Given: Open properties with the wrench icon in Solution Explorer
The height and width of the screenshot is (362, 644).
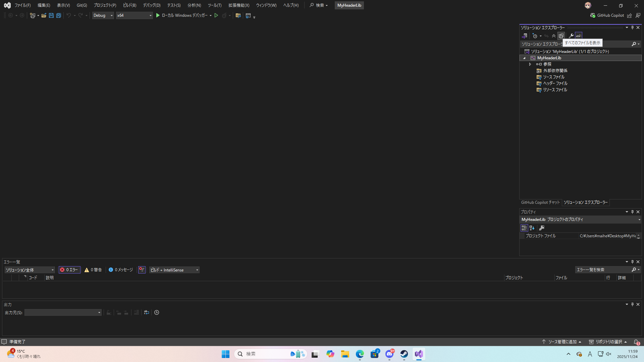Looking at the screenshot, I should click(571, 36).
